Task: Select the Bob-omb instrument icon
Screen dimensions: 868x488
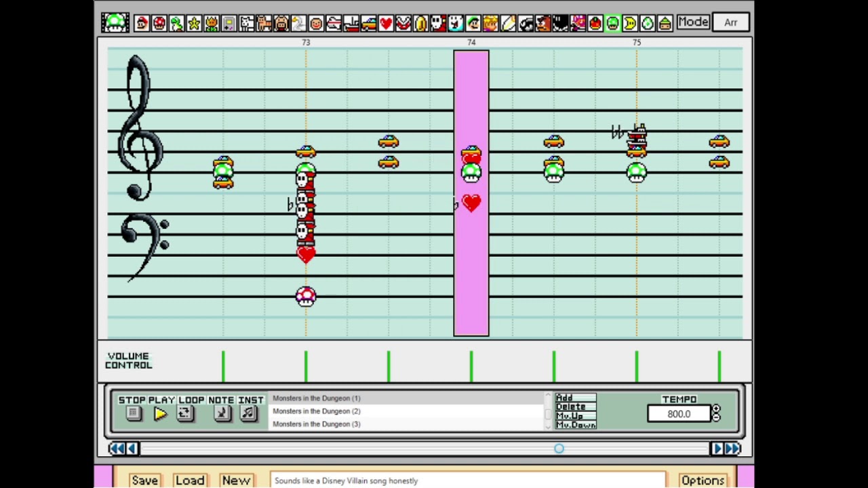Action: tap(561, 23)
